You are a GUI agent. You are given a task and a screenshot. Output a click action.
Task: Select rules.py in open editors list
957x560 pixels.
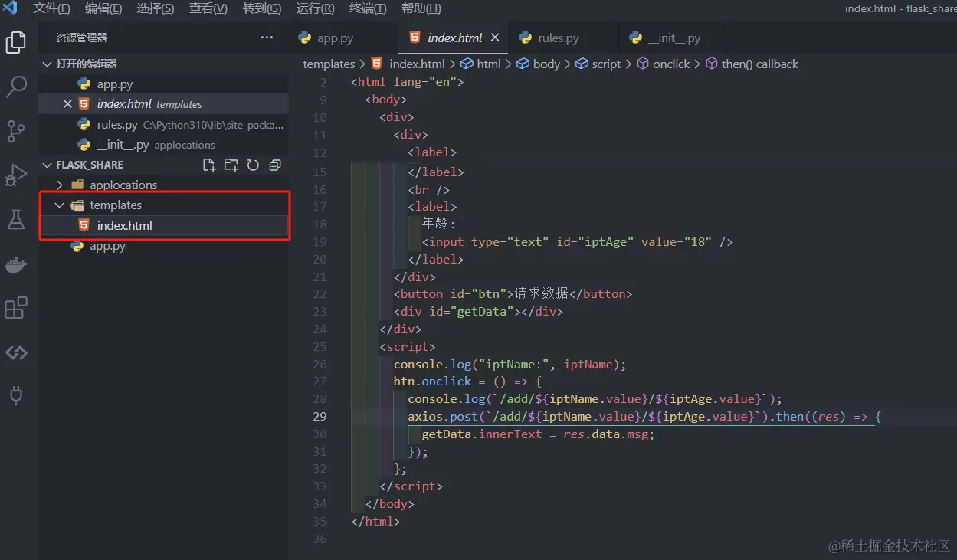[x=163, y=124]
